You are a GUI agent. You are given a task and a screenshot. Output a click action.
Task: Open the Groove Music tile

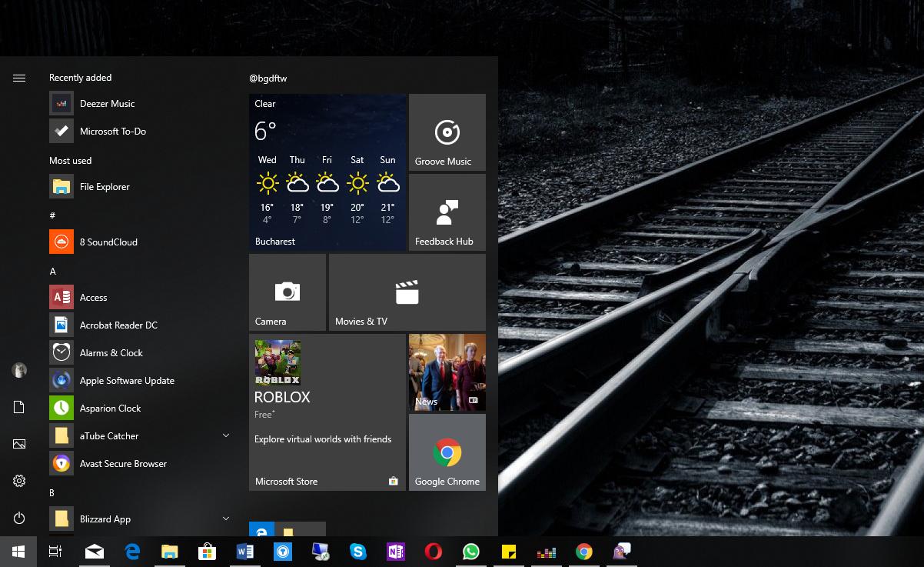click(447, 132)
